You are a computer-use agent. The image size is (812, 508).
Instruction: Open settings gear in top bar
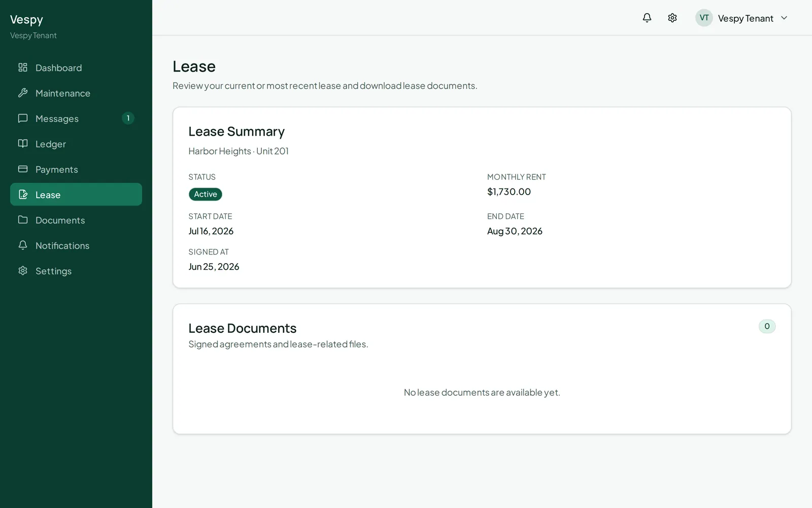click(672, 18)
